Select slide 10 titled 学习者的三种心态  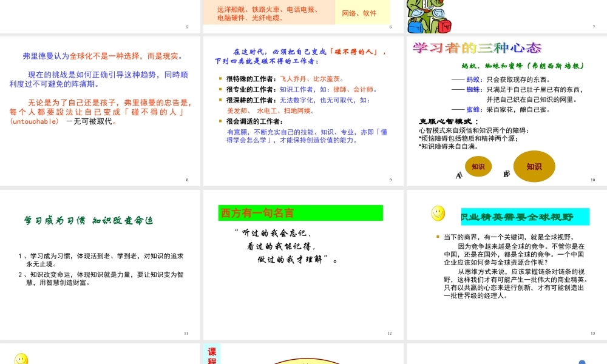tap(507, 111)
